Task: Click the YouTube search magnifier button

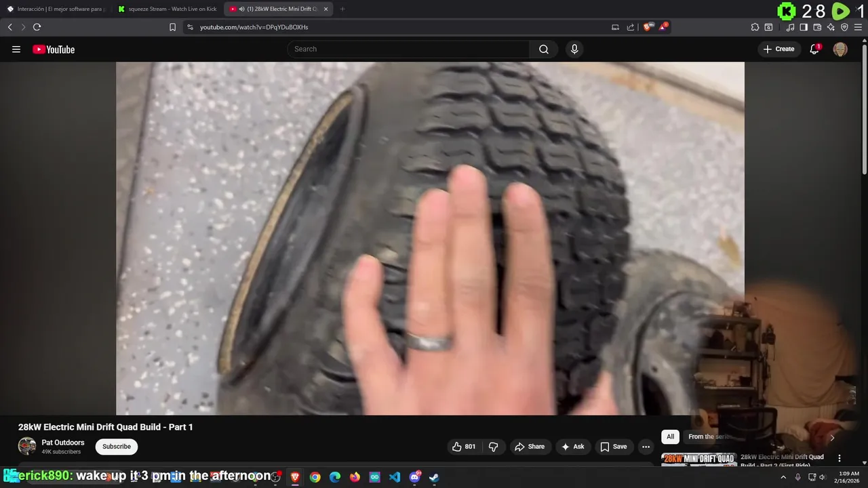Action: 544,49
